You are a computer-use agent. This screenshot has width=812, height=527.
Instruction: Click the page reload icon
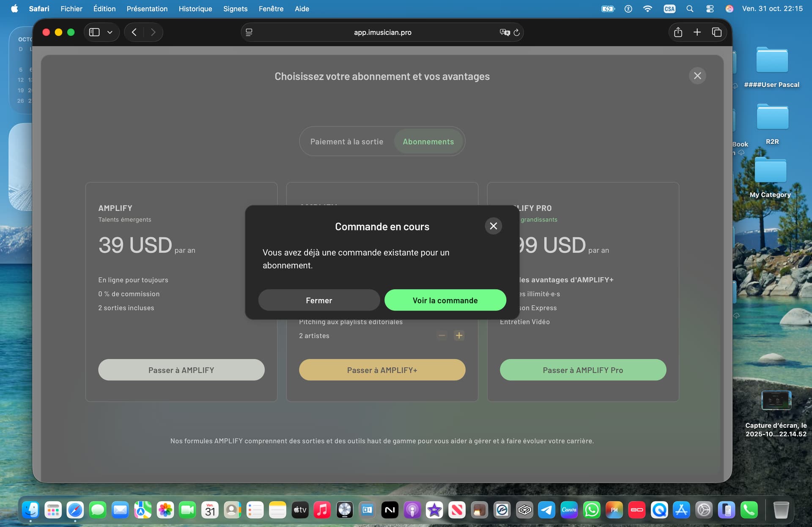[516, 33]
